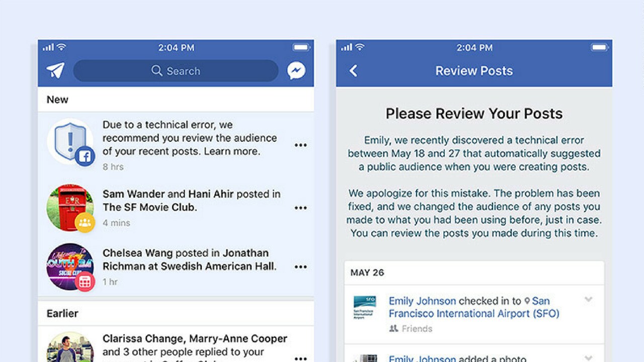Tap the signal and Wi-Fi icons in right phone status bar
This screenshot has height=362, width=644.
tap(353, 48)
